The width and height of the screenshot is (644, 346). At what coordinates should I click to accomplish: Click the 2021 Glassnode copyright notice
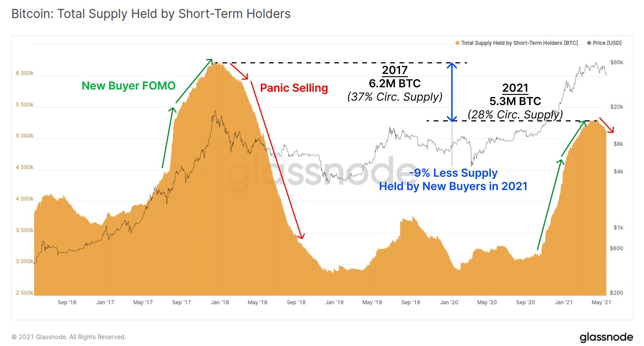(69, 337)
